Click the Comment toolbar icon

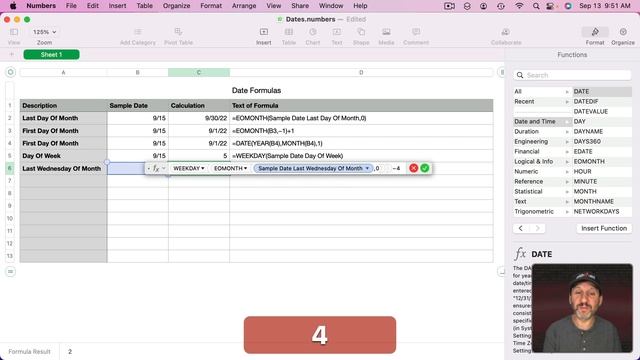click(416, 32)
